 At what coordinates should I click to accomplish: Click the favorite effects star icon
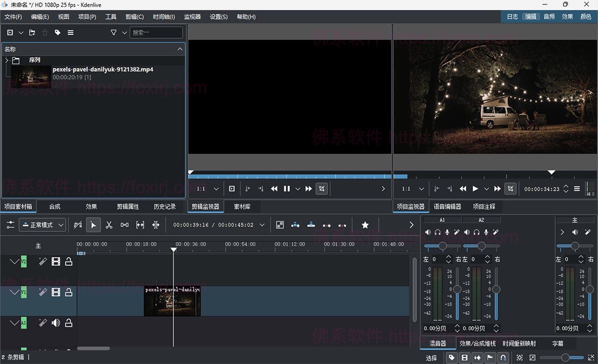[365, 225]
